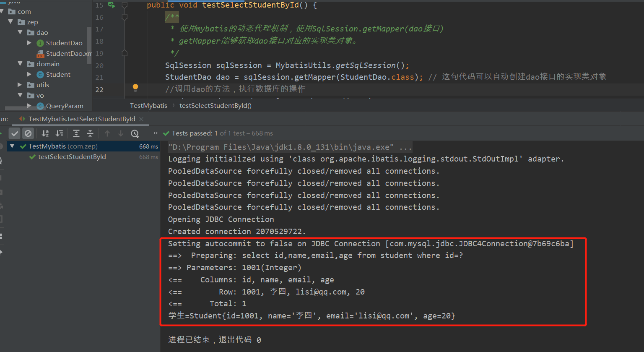Open StudentDao.xml mapper file

(x=68, y=53)
